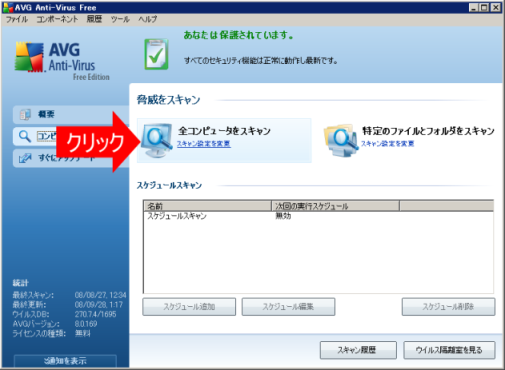Image resolution: width=505 pixels, height=370 pixels.
Task: Click the folder scan icon with magnifier
Action: pos(340,141)
